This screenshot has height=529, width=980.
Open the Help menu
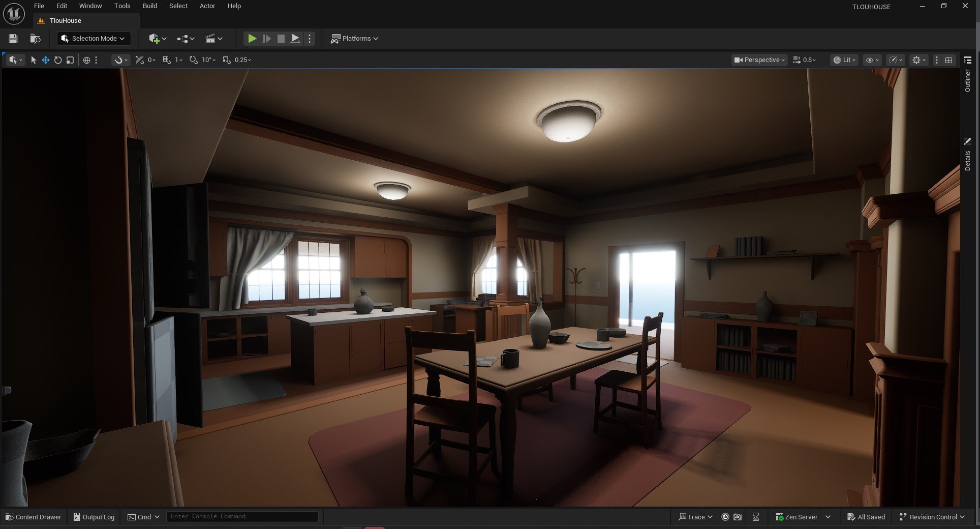tap(234, 6)
